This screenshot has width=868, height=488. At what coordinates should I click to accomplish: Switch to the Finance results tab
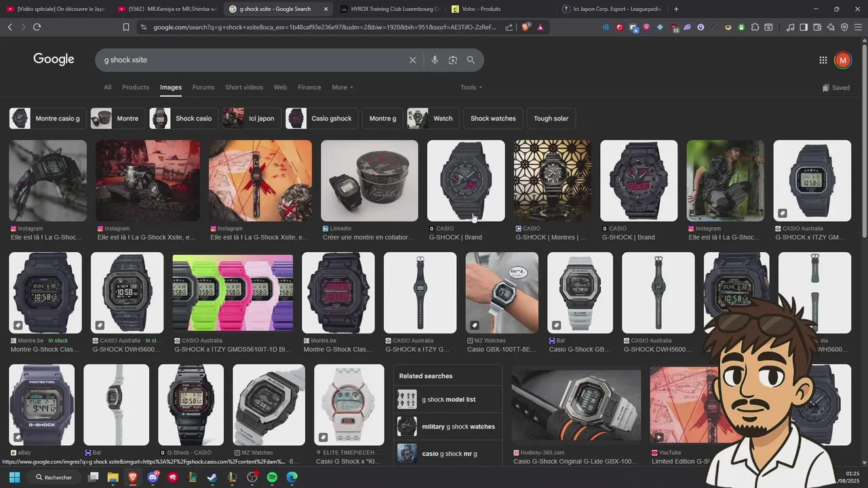(309, 87)
